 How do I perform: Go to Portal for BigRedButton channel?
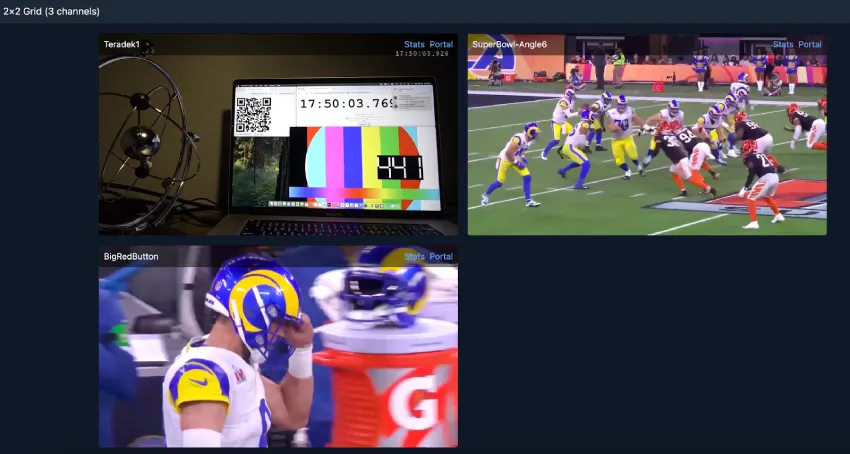[441, 256]
